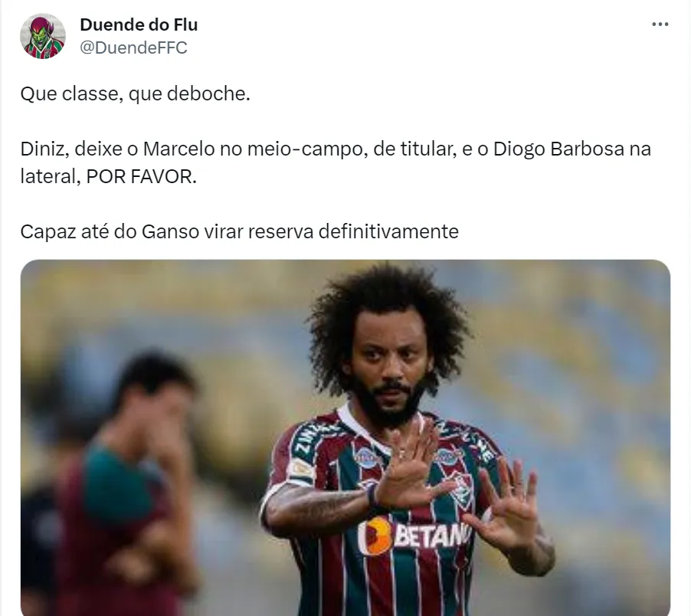Open the three-dot more options menu
The width and height of the screenshot is (691, 616).
pyautogui.click(x=660, y=25)
